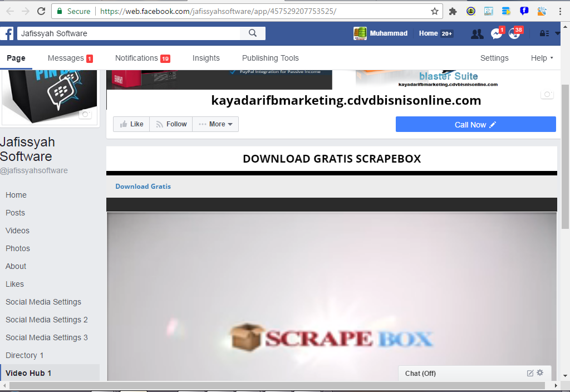
Task: Select the Page tab
Action: pyautogui.click(x=16, y=58)
